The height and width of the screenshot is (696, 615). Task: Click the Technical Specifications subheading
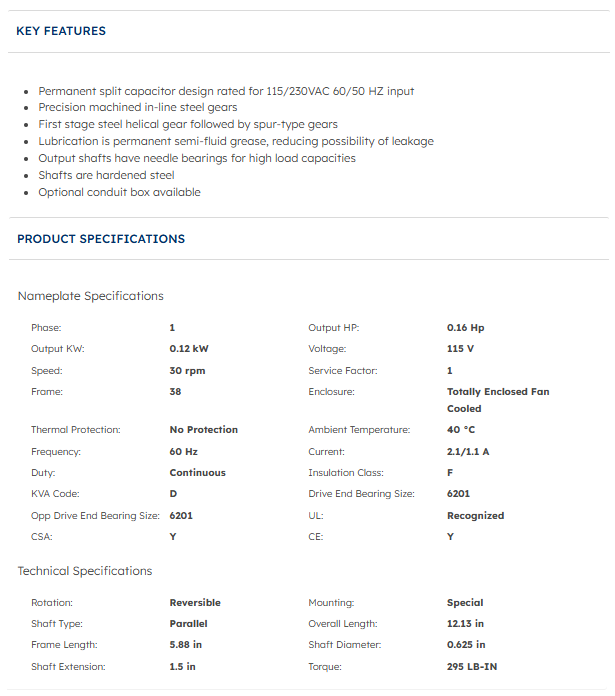[85, 571]
